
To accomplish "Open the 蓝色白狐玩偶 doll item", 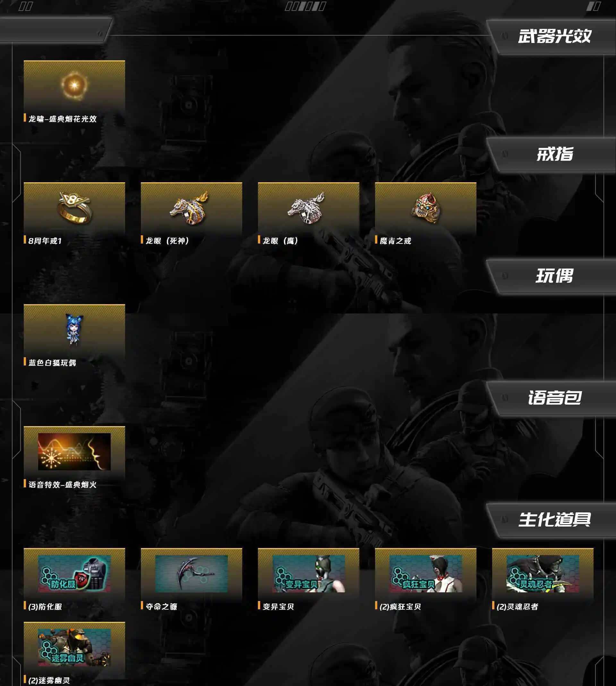I will click(x=74, y=330).
